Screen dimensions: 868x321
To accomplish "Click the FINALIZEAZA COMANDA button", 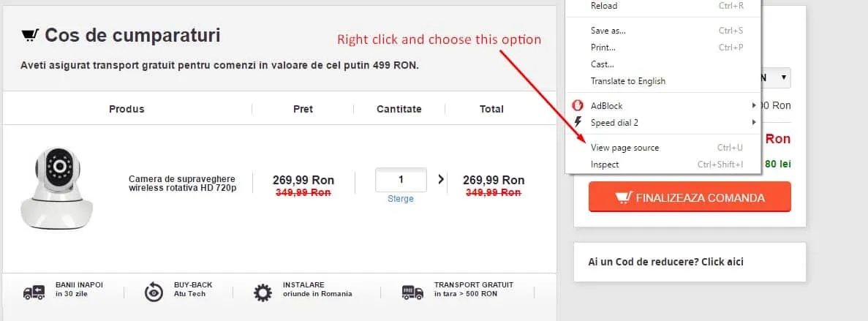I will [690, 197].
